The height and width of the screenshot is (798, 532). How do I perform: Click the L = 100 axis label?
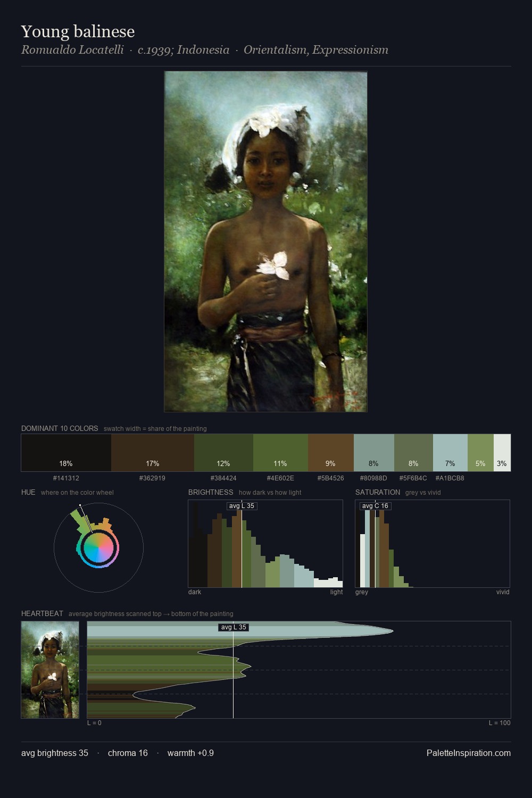pos(500,723)
